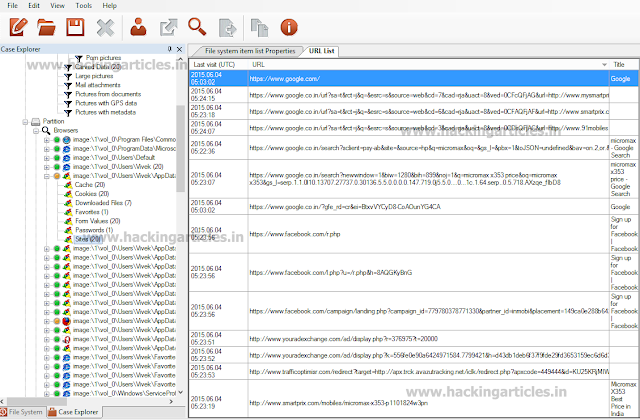
Task: Expand the Firefox profile tree node
Action: [47, 321]
